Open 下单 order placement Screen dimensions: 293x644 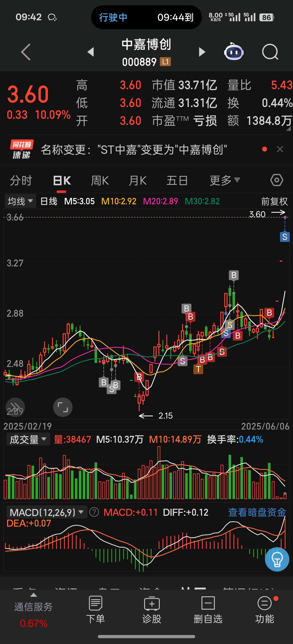pos(95,609)
